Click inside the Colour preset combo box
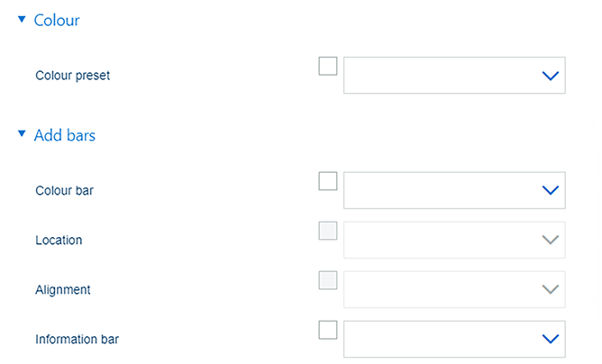 (442, 77)
